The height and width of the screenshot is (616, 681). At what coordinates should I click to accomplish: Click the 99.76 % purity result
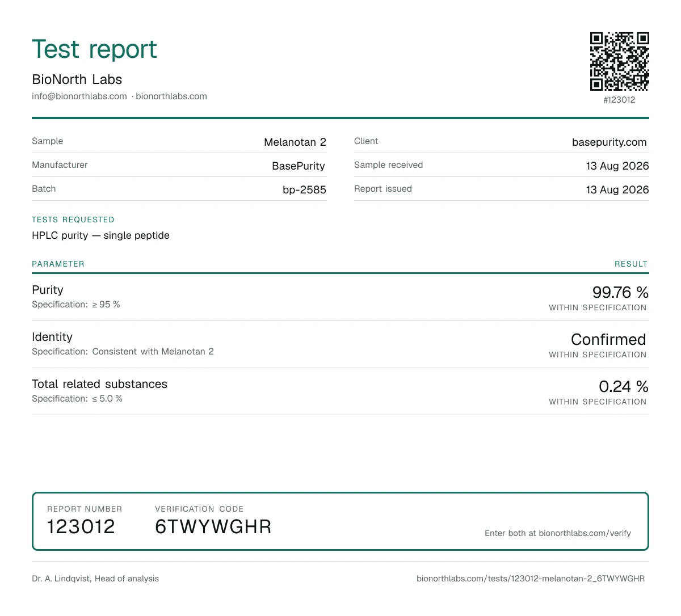click(x=620, y=293)
